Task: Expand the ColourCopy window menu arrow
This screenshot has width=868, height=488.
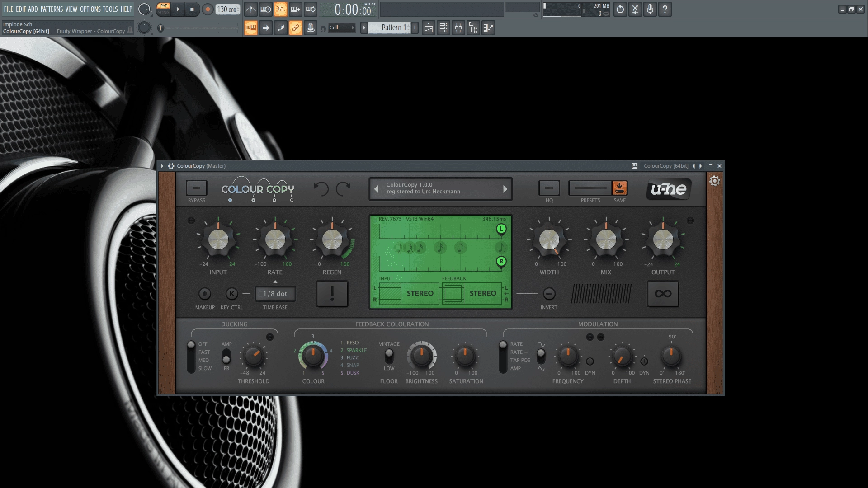Action: [162, 166]
